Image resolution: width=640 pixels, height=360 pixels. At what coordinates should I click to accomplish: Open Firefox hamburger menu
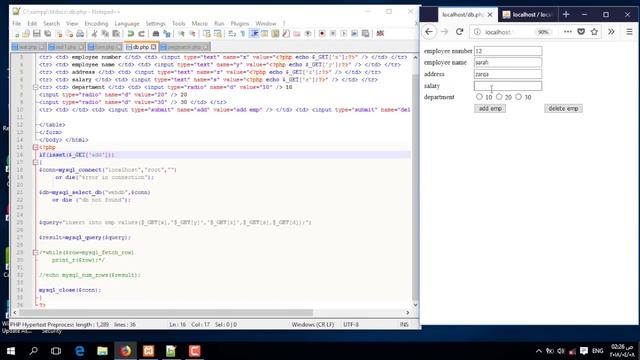coord(629,32)
